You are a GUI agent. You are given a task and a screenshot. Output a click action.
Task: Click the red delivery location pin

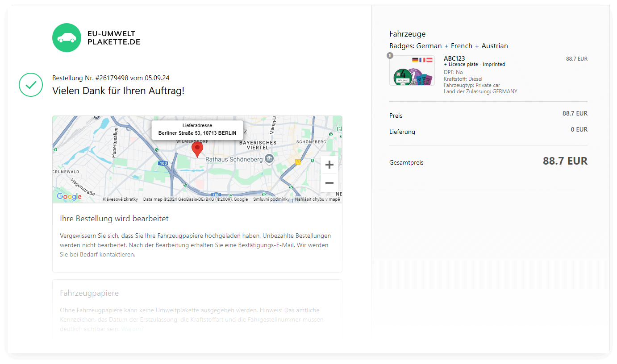[197, 149]
